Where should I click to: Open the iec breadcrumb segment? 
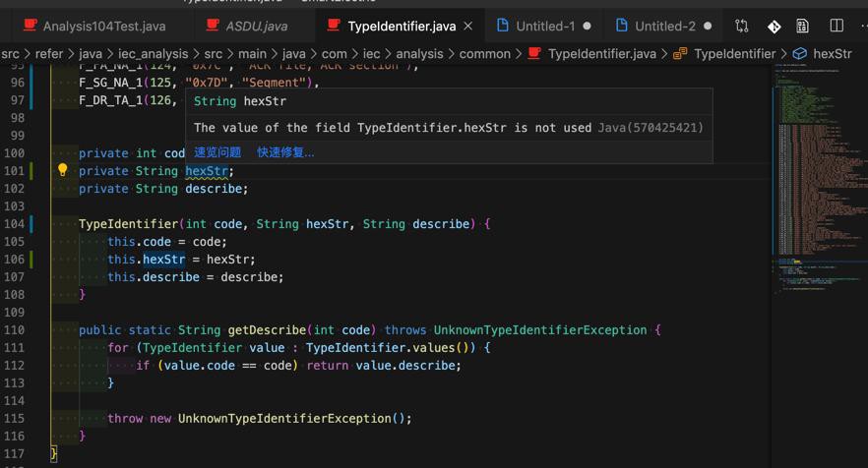click(x=371, y=54)
